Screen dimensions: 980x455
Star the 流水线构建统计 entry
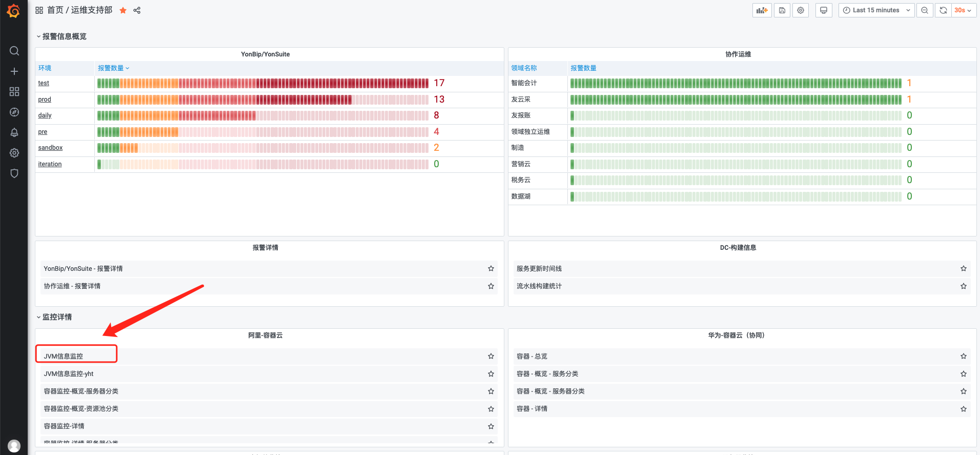click(x=964, y=286)
